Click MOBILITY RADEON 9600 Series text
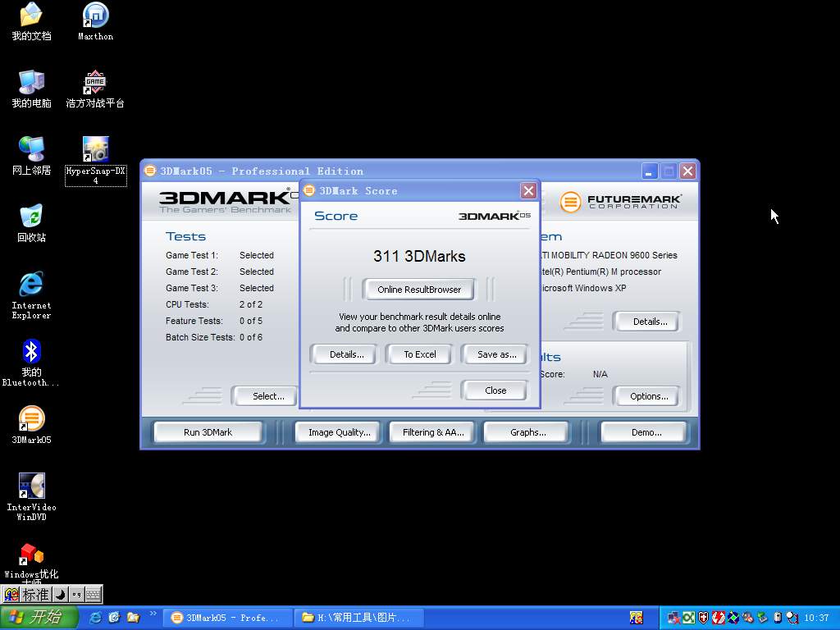Screen dimensions: 840x630 pyautogui.click(x=614, y=256)
